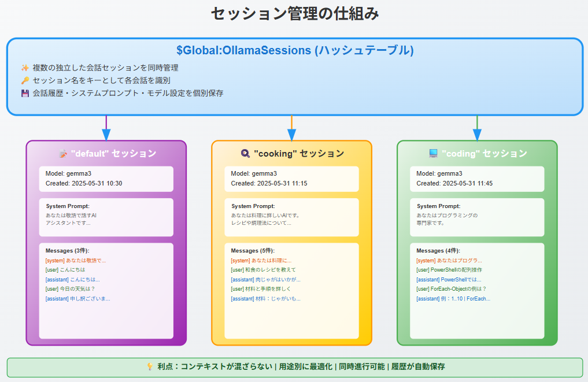Click the title セッション管理の仕組み
This screenshot has width=588, height=382.
point(295,14)
